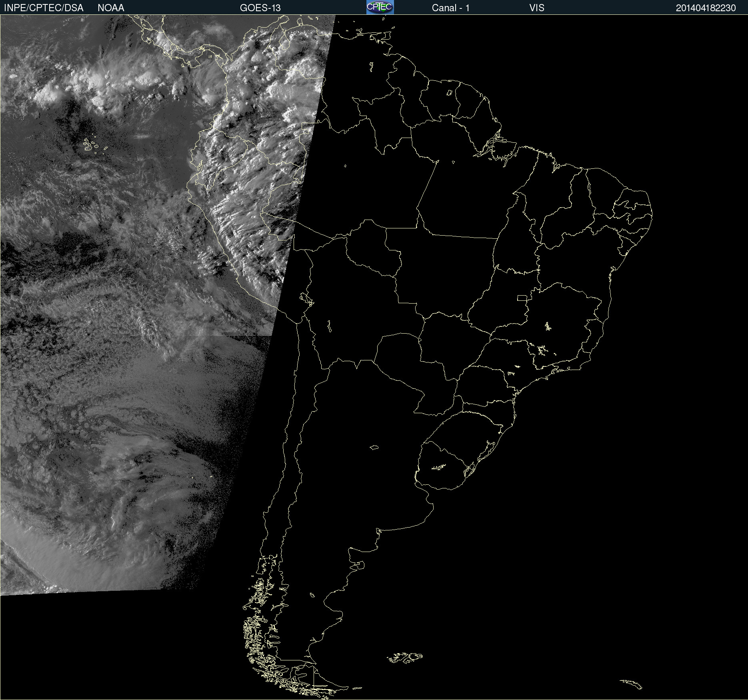Click the 201404182230 timestamp

pos(706,8)
